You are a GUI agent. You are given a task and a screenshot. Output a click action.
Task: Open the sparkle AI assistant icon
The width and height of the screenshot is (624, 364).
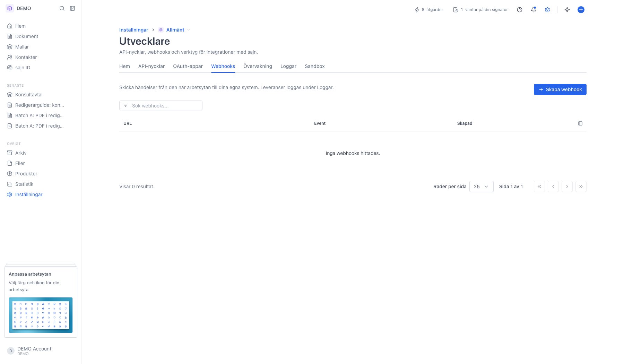coord(567,10)
